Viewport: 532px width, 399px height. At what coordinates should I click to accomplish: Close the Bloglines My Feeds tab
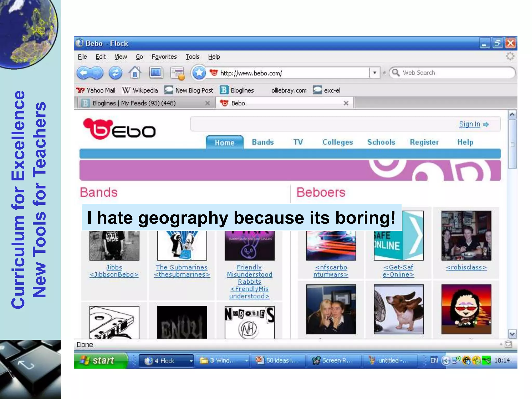coord(208,103)
